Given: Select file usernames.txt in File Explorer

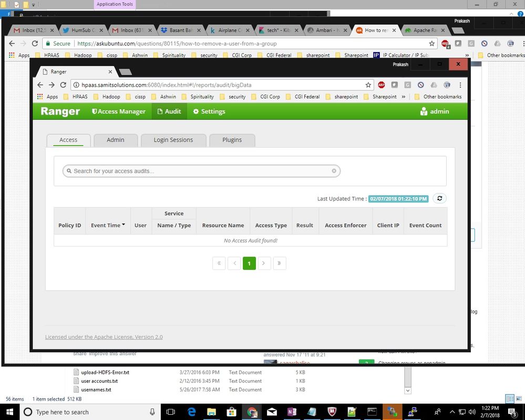Looking at the screenshot, I should (96, 390).
